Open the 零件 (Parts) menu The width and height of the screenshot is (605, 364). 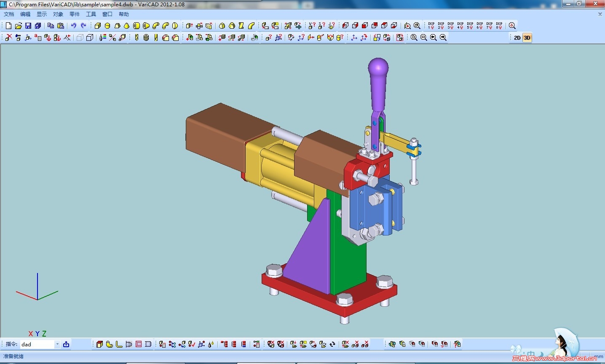click(x=75, y=14)
